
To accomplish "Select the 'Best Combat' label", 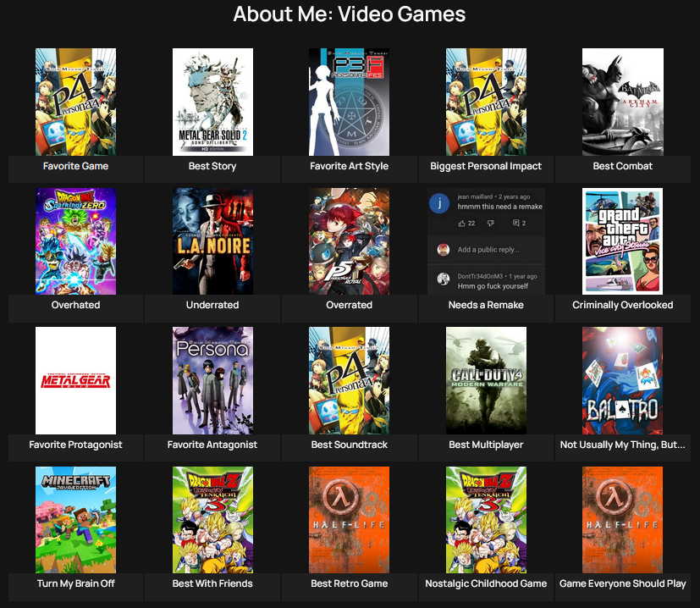I will point(623,166).
